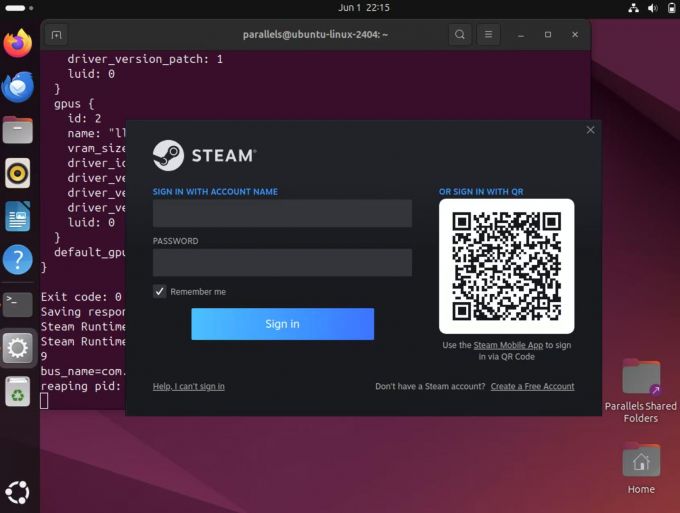Click the terminal cursor block at prompt
Screen dimensions: 680x513
[44, 400]
